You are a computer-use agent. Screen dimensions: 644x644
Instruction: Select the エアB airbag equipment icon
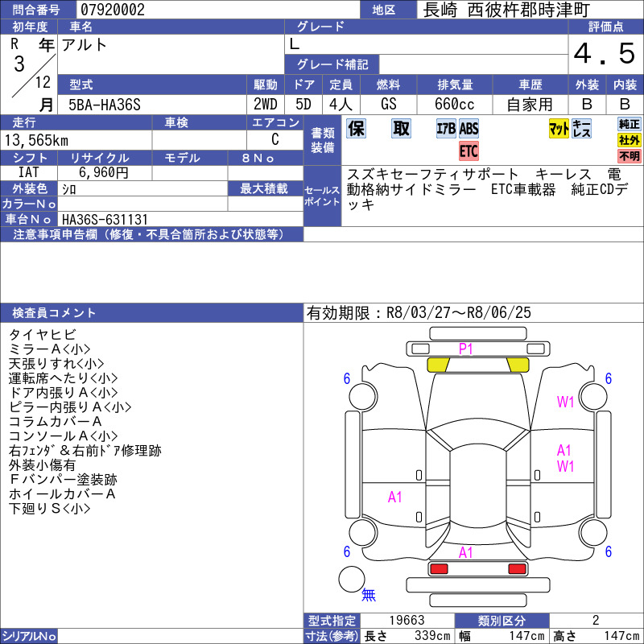(x=446, y=129)
